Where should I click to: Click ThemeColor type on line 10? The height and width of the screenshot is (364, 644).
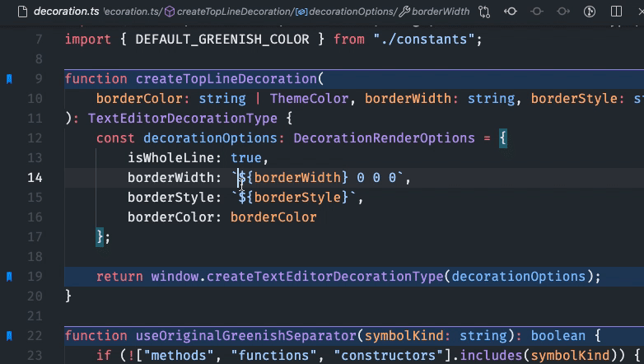pyautogui.click(x=310, y=99)
